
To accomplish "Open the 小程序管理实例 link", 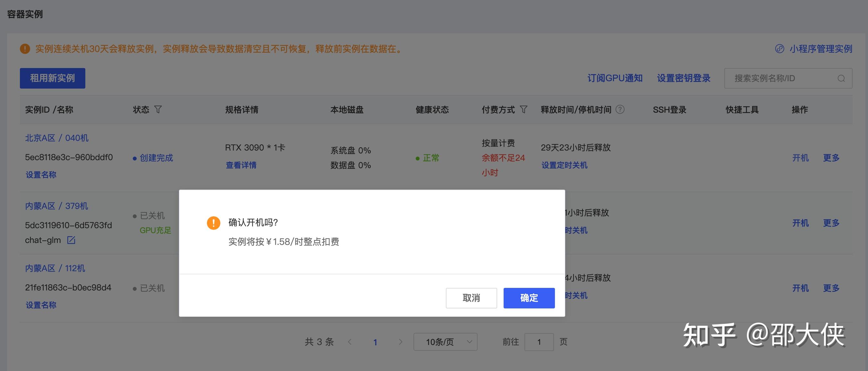I will tap(821, 49).
